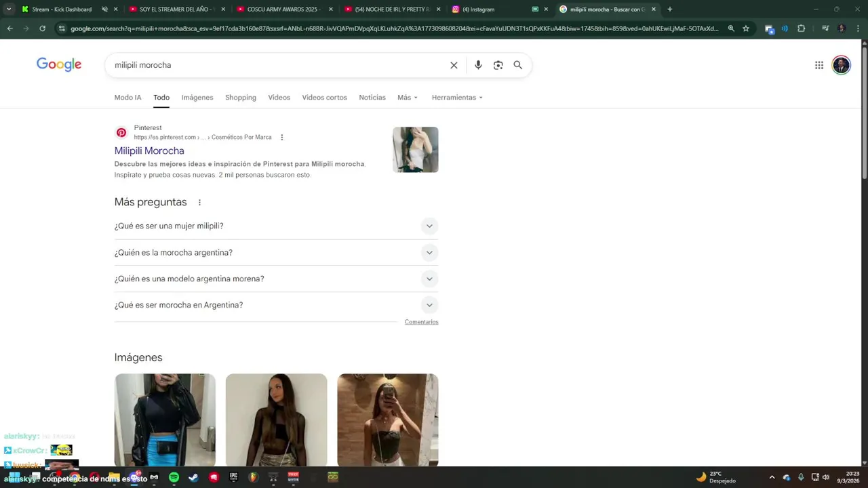
Task: Switch to Modo IA tab
Action: tap(127, 98)
